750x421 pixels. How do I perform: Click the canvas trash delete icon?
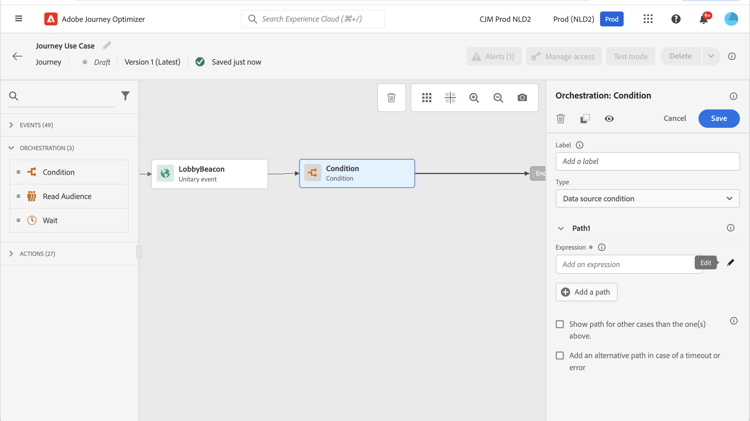(391, 98)
